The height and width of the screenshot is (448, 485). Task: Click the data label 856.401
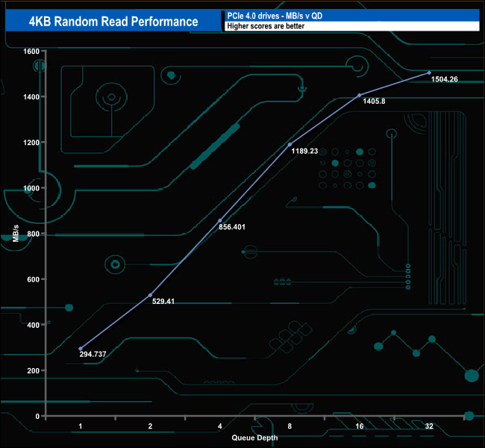pos(232,227)
